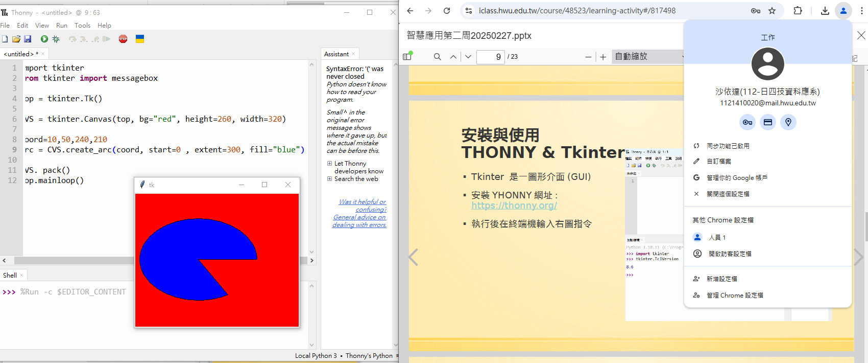
Task: Open the Tools menu in Thonny
Action: (x=82, y=26)
